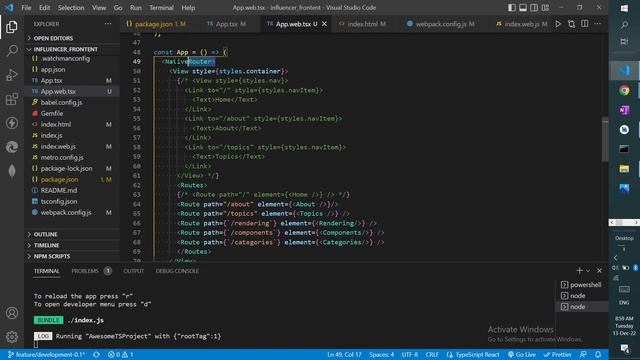Open the File menu
This screenshot has height=360, width=640.
(26, 8)
